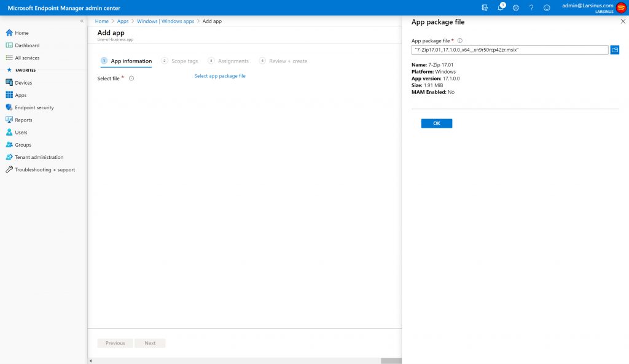Click the admin@Larsinus.com account name
The width and height of the screenshot is (629, 364).
point(588,6)
